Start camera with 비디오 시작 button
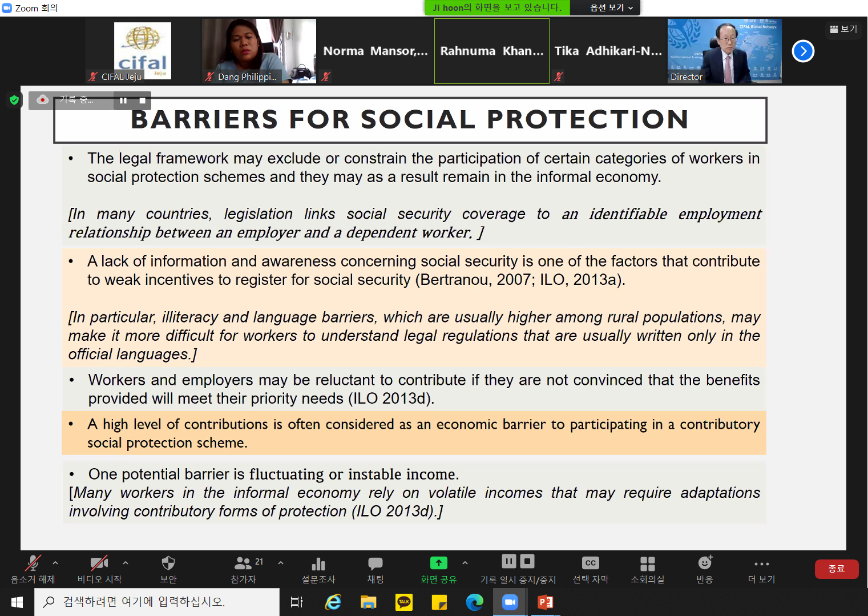 tap(99, 569)
